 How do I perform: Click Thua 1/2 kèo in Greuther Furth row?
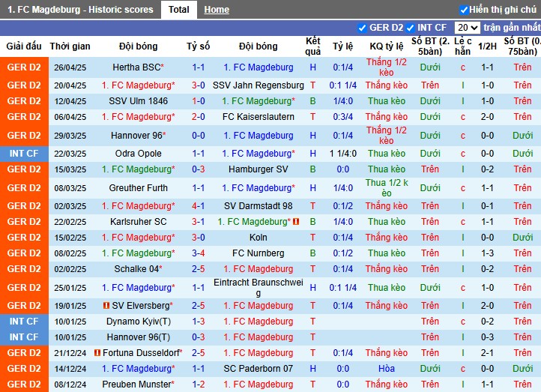[x=387, y=188]
